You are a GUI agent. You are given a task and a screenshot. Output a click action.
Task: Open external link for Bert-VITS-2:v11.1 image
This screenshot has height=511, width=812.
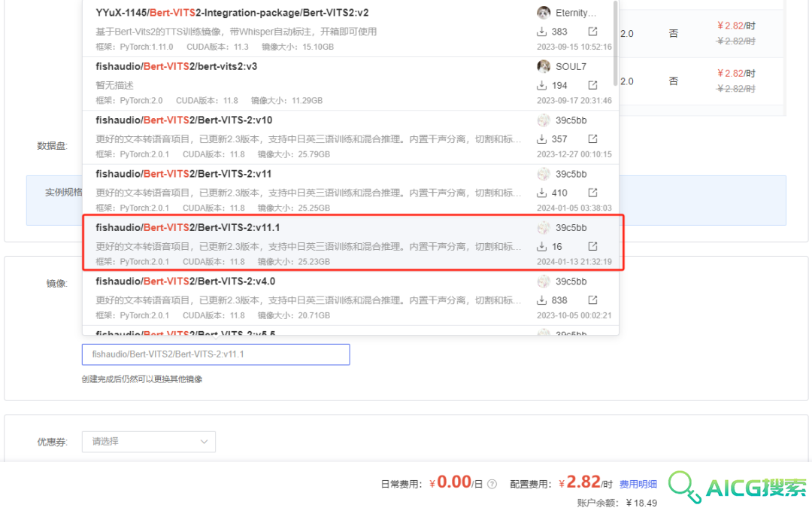point(593,246)
